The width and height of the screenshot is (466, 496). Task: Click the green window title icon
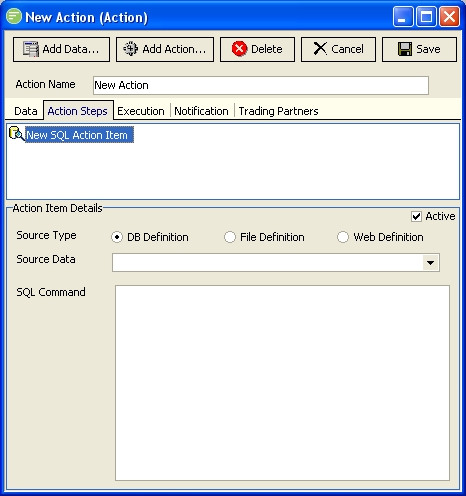click(14, 16)
